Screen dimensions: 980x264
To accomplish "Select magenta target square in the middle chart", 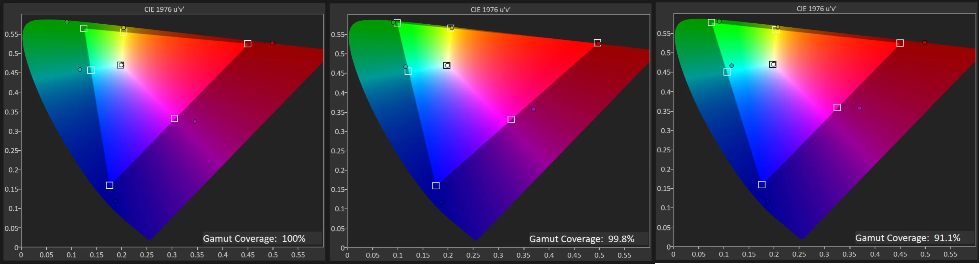I will (x=511, y=120).
